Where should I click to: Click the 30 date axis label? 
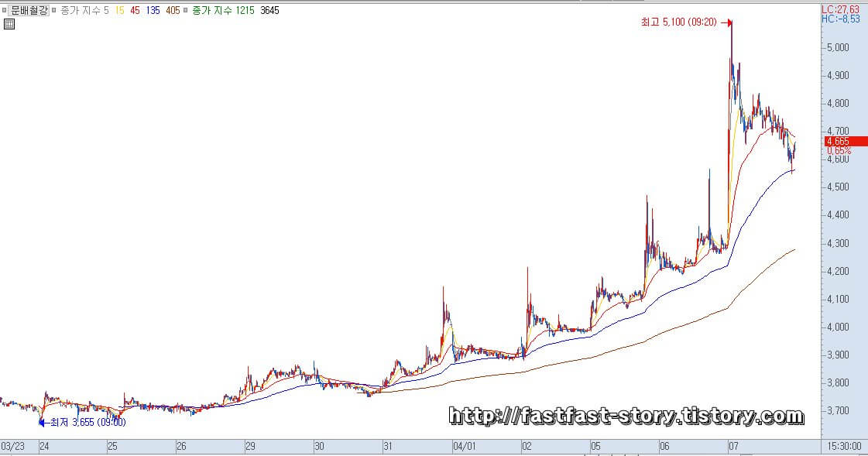tap(319, 446)
